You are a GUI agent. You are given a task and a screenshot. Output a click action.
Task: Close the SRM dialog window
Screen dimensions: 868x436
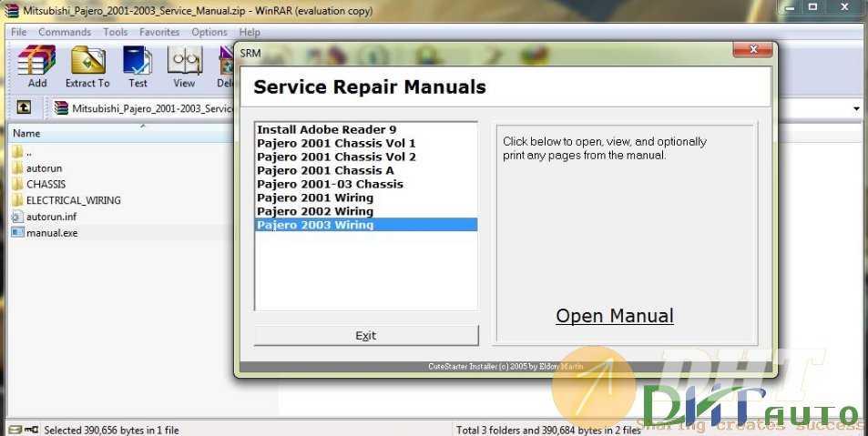[x=752, y=50]
